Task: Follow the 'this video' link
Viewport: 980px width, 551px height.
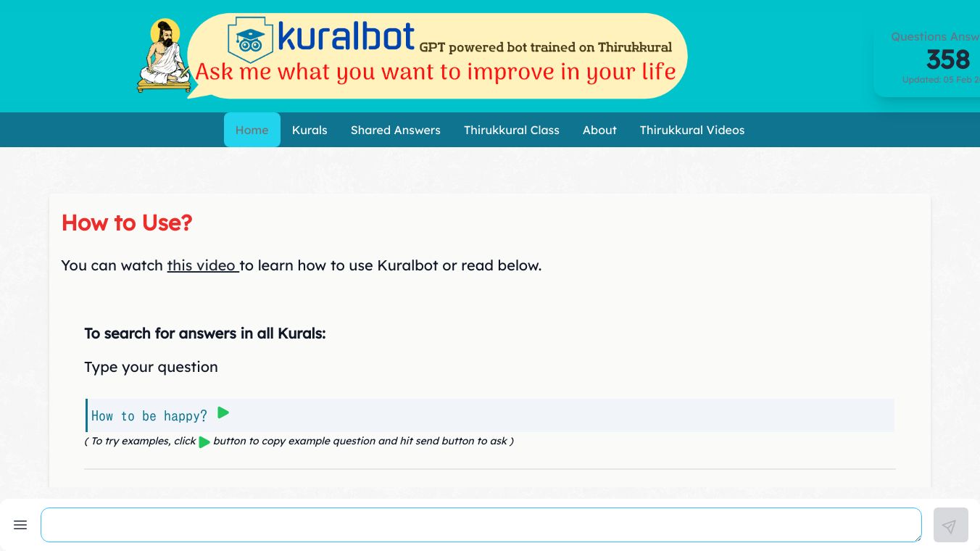Action: [203, 265]
